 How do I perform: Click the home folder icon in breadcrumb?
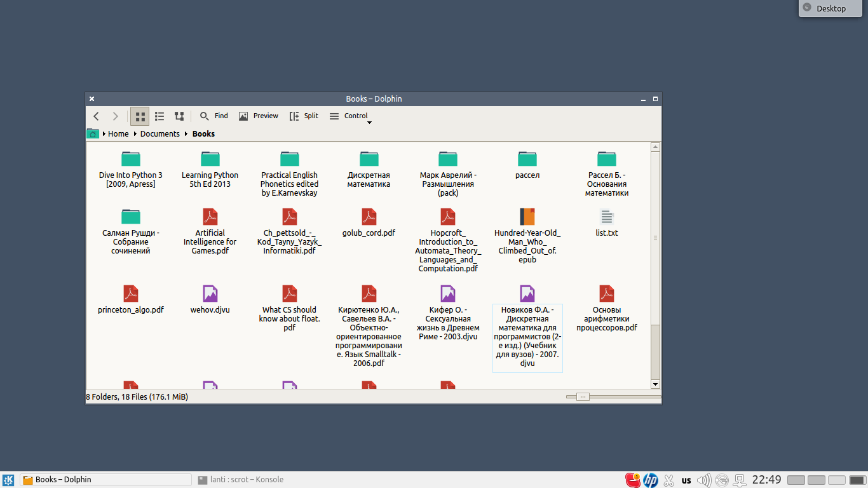[x=93, y=133]
